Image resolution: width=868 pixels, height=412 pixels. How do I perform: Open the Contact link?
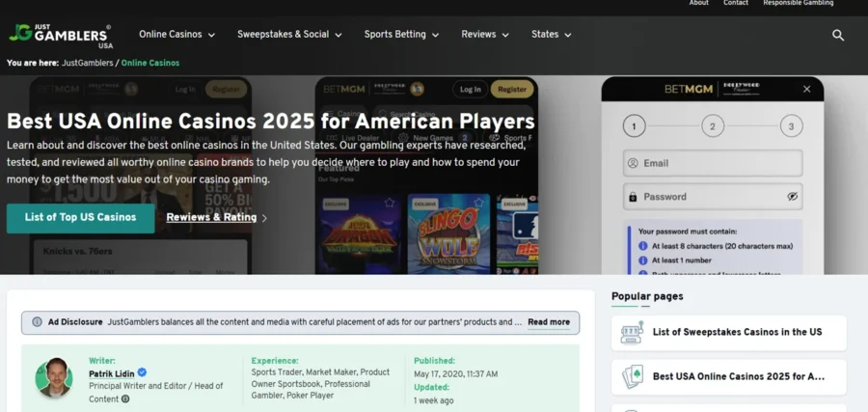pos(736,3)
